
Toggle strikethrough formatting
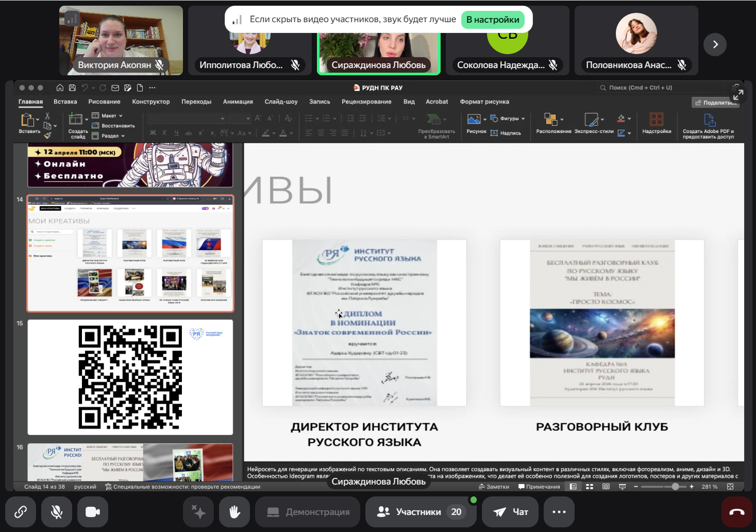pos(188,133)
